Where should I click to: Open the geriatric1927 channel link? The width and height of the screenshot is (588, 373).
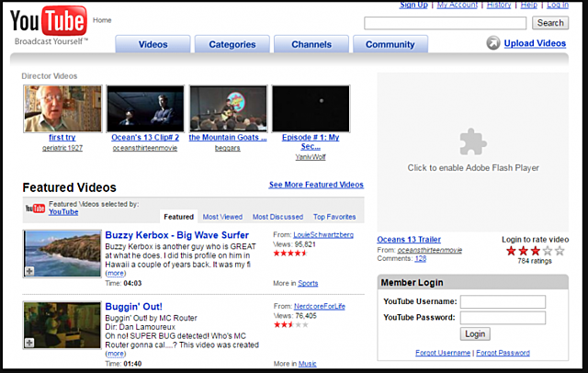(x=62, y=148)
